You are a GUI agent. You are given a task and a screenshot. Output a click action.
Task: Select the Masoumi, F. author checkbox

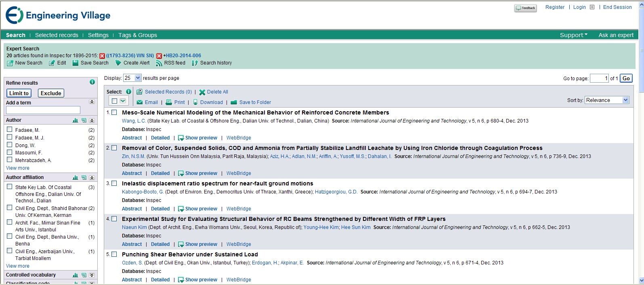[x=10, y=152]
